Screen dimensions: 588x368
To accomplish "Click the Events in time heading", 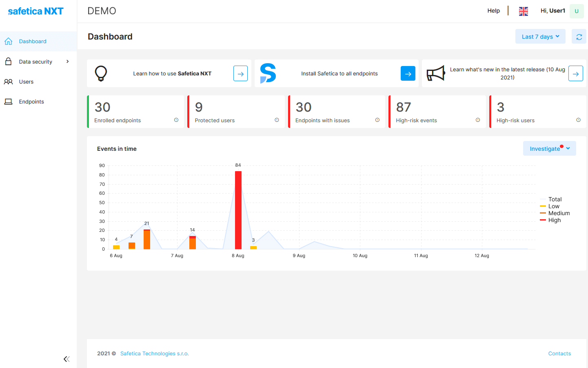I will click(x=117, y=149).
